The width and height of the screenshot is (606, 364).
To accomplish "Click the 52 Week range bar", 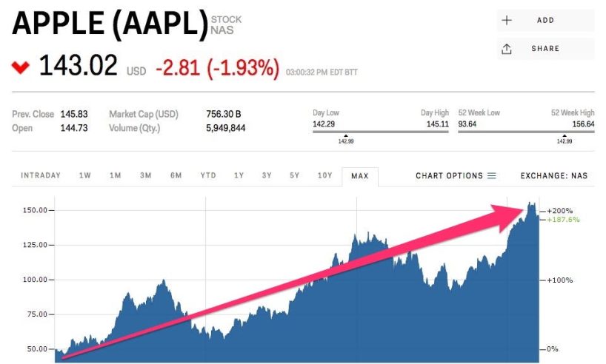I will pyautogui.click(x=526, y=131).
